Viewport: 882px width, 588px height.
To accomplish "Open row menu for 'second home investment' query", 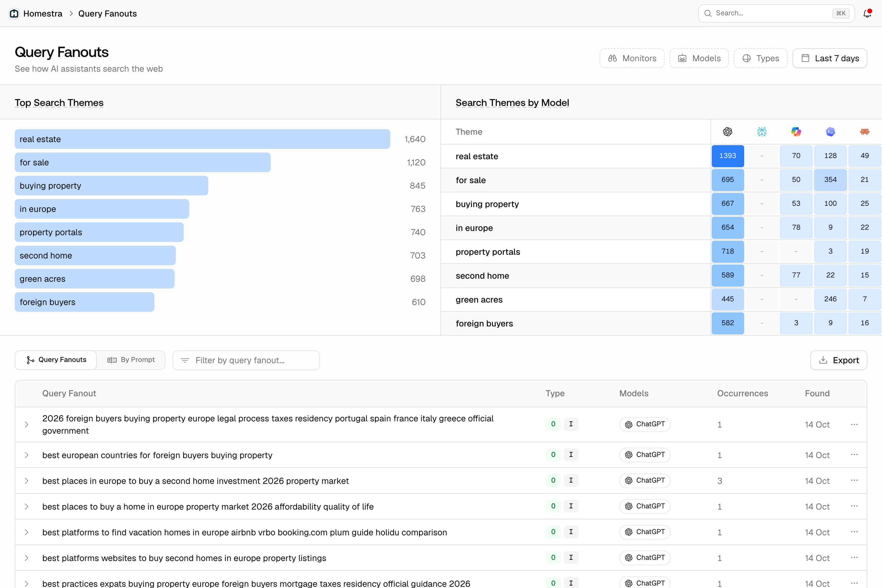I will (x=854, y=481).
